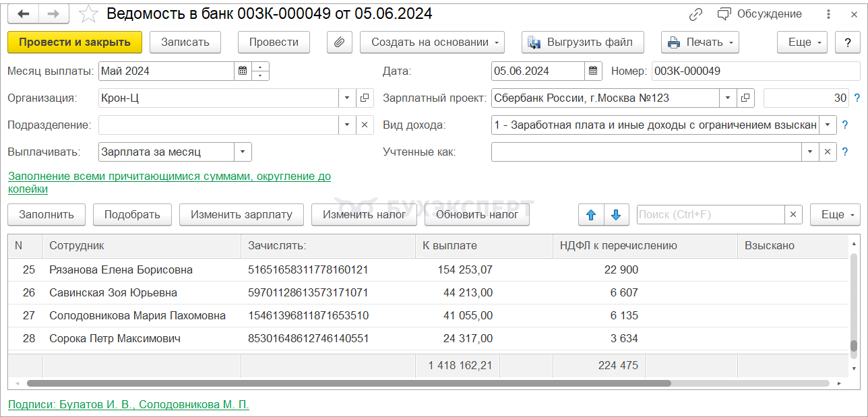Add document to favorites with star

(x=88, y=13)
